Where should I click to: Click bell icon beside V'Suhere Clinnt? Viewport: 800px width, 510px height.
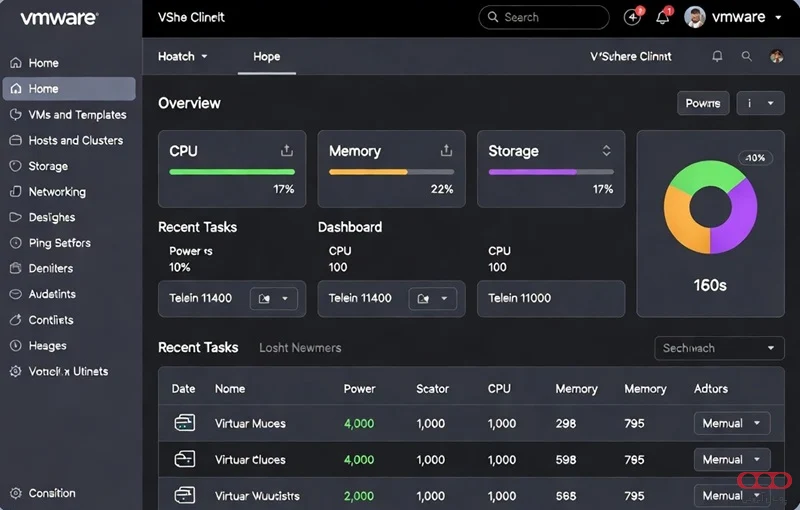click(x=717, y=56)
